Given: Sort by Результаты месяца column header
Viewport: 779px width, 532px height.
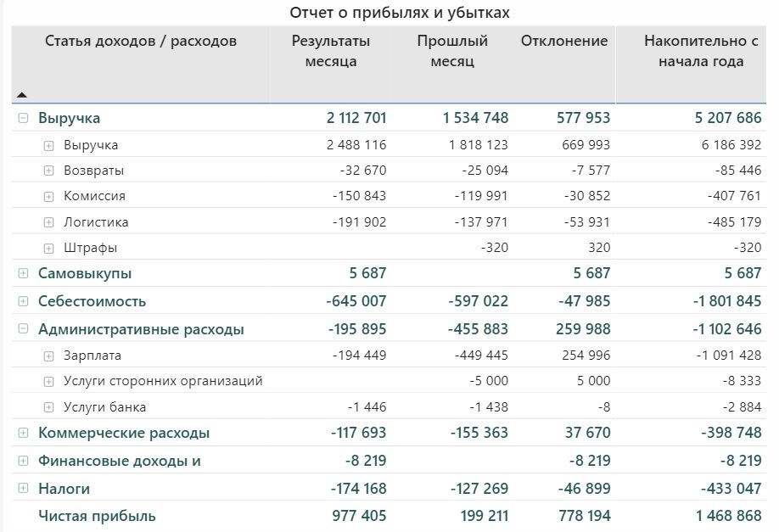Looking at the screenshot, I should tap(331, 51).
